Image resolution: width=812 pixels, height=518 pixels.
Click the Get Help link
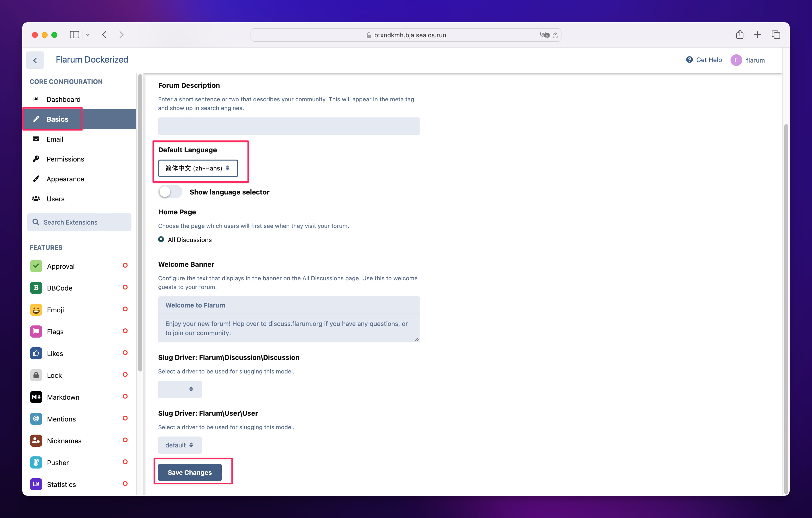[x=704, y=60]
